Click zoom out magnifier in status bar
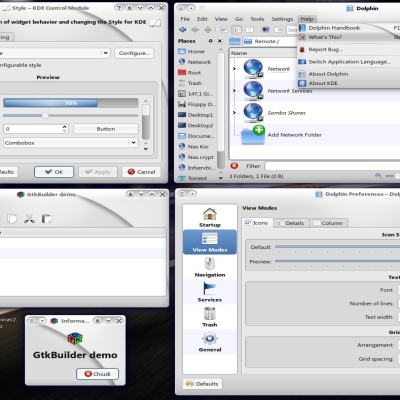 click(378, 176)
